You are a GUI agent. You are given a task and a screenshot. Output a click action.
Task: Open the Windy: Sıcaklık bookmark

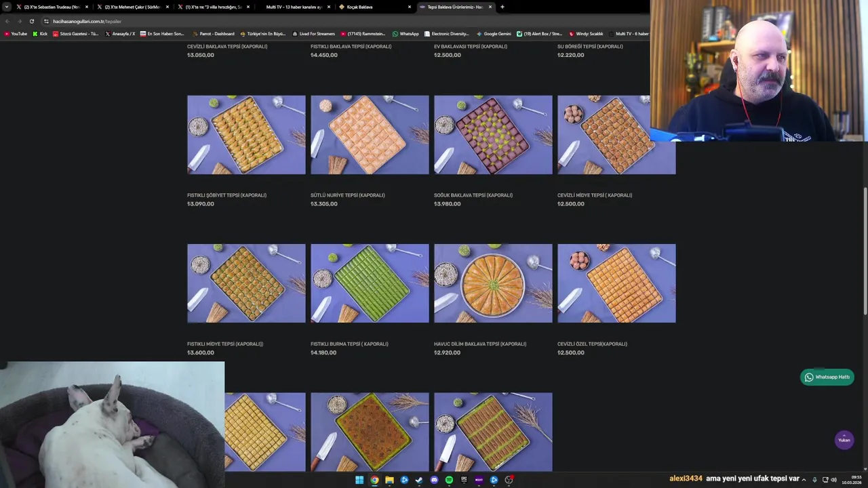[x=586, y=33]
